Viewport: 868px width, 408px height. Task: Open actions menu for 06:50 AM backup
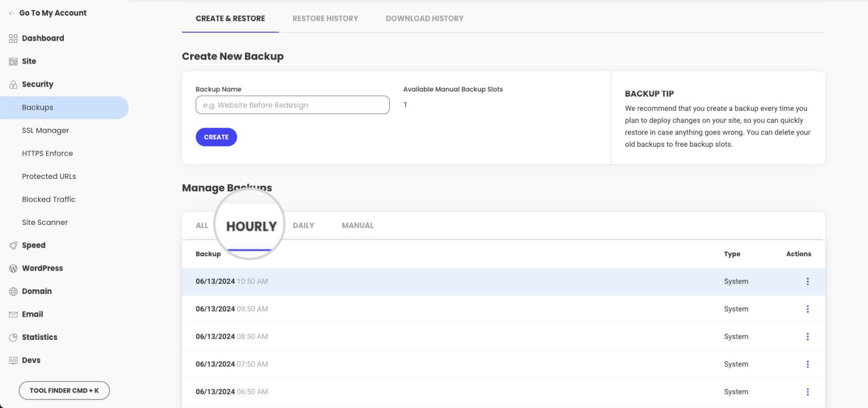(807, 392)
